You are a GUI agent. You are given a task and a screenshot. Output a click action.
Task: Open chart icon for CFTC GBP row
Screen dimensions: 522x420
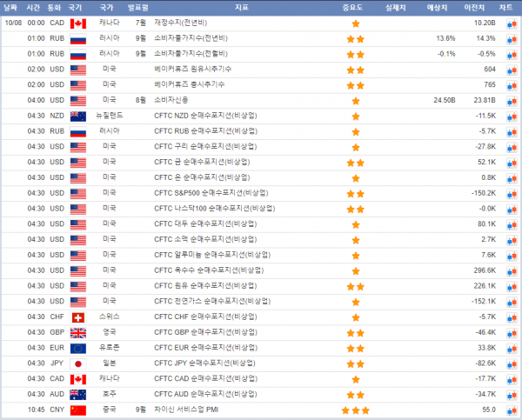(512, 332)
